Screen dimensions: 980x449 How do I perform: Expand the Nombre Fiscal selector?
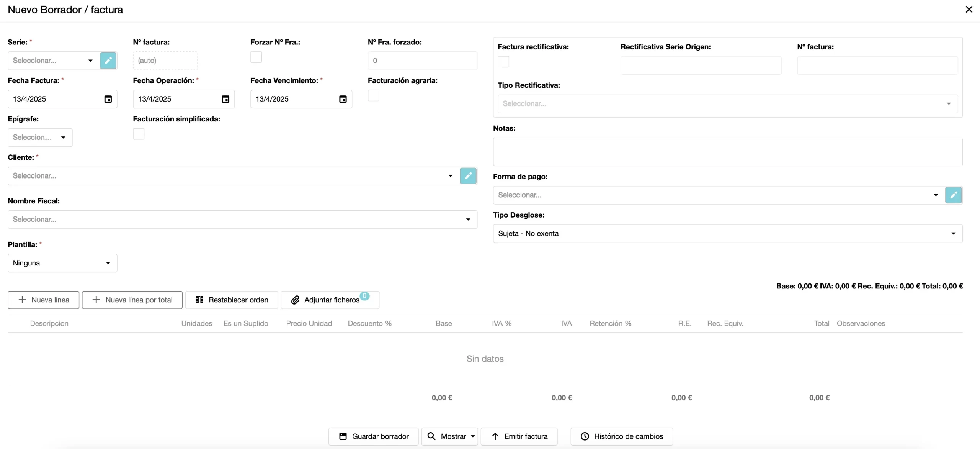coord(242,220)
